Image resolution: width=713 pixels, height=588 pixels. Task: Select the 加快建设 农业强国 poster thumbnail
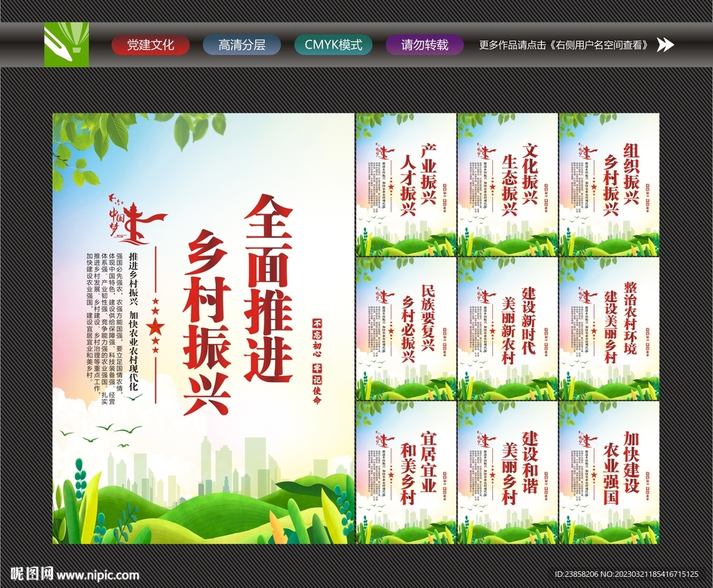609,472
